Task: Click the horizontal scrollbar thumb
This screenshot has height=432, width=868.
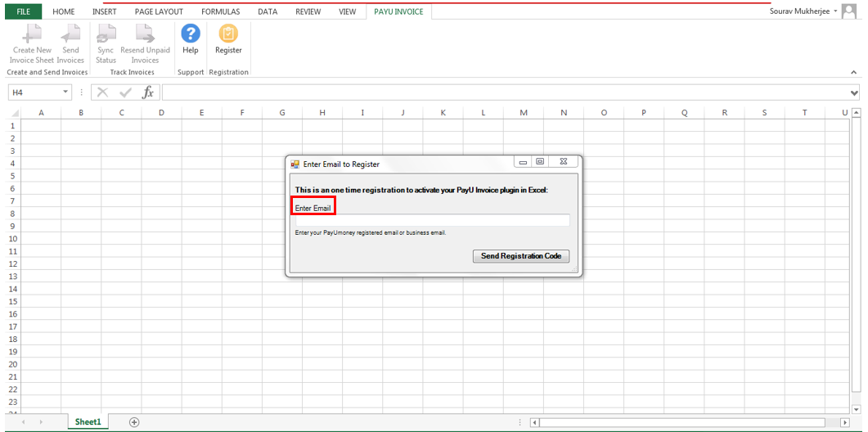Action: 682,422
